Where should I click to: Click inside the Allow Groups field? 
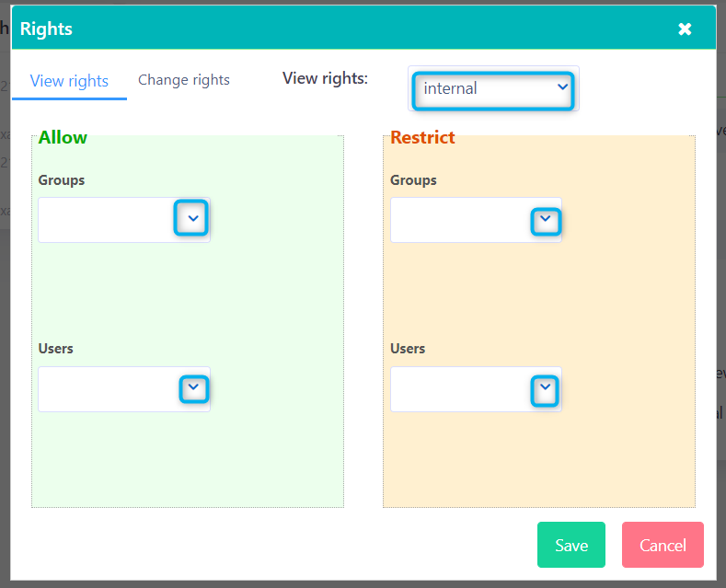click(x=105, y=220)
